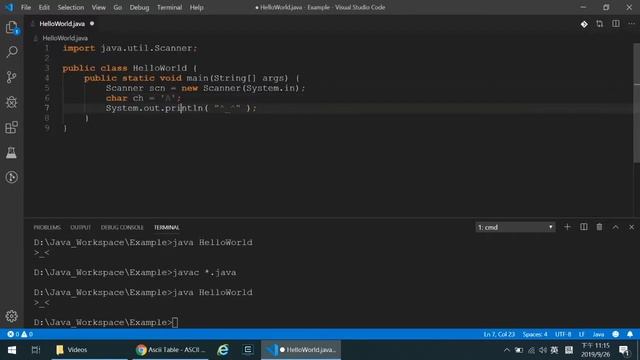The image size is (640, 360).
Task: Show hidden system tray icons
Action: click(x=507, y=350)
